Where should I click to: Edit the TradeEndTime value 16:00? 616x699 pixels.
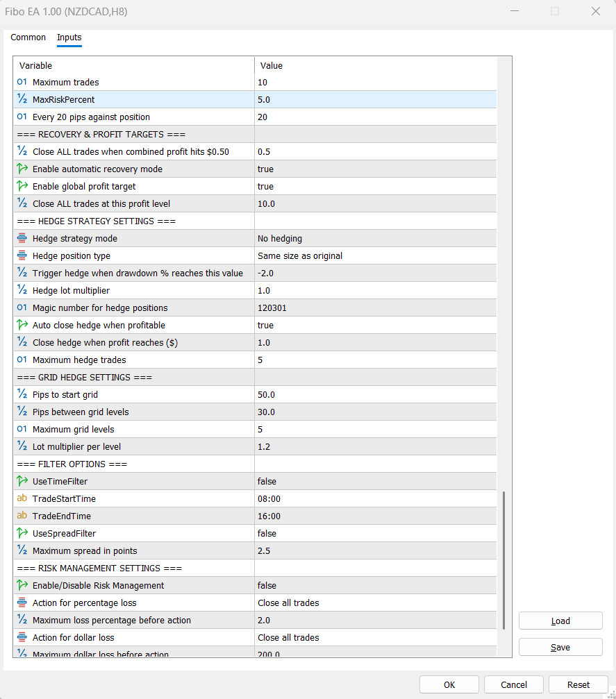click(x=375, y=516)
